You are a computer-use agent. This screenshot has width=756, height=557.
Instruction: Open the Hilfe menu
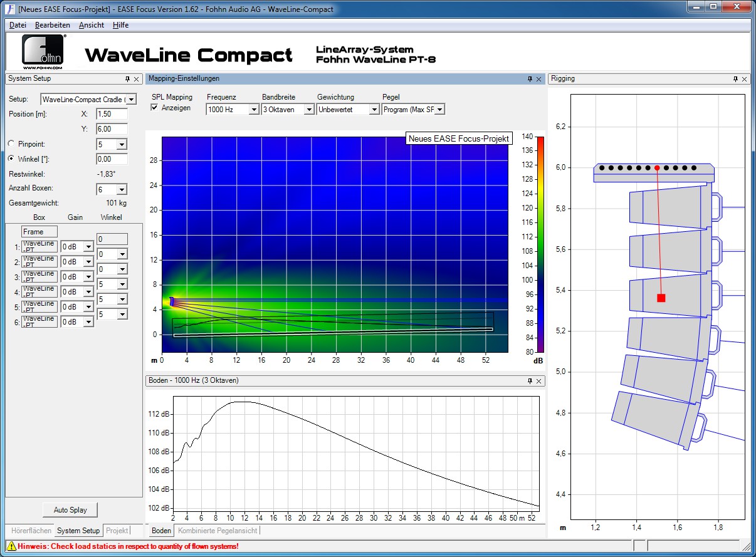(x=121, y=25)
